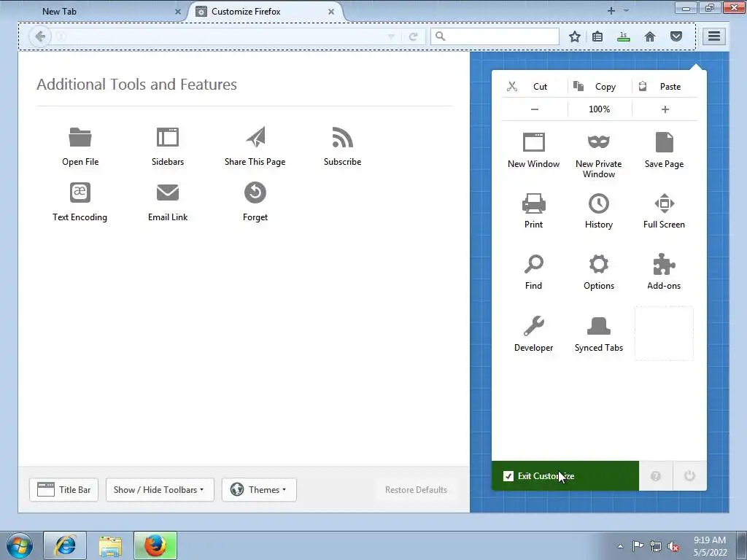Close the New Tab tab

coord(178,12)
